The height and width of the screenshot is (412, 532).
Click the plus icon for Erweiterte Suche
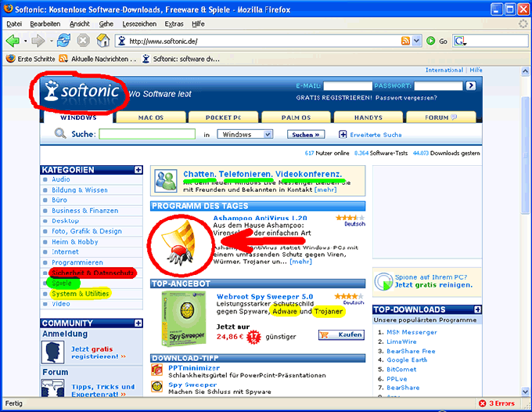343,135
